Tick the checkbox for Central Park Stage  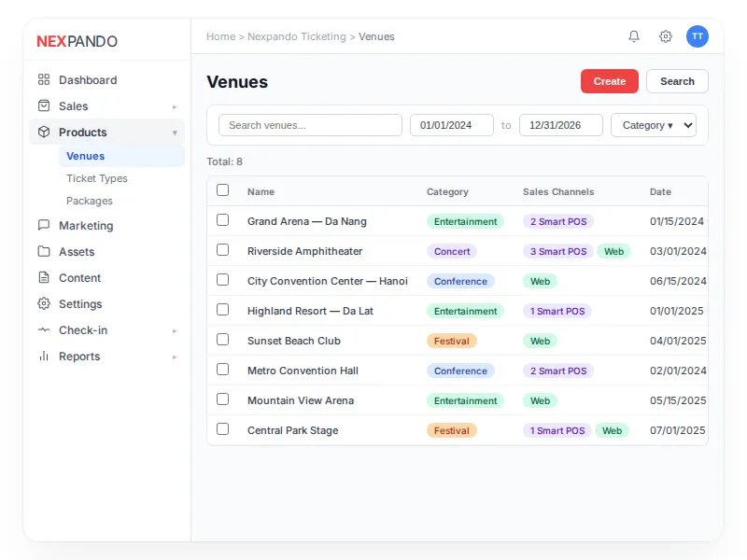coord(222,430)
